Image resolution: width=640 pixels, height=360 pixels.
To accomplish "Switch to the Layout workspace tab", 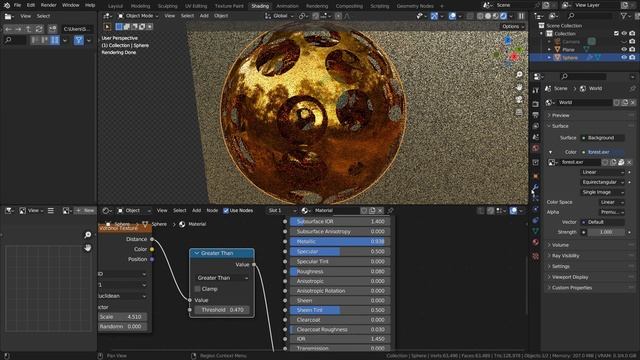I will [116, 6].
